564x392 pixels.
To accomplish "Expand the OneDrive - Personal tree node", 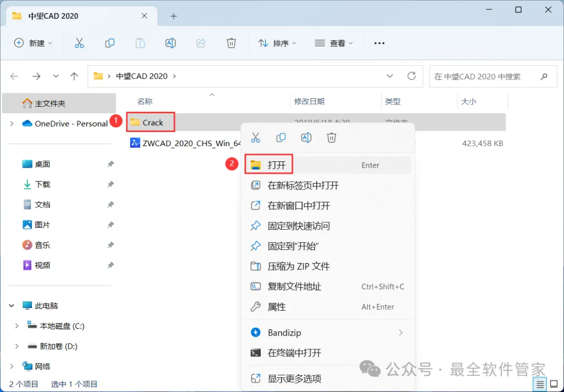I will [x=11, y=124].
